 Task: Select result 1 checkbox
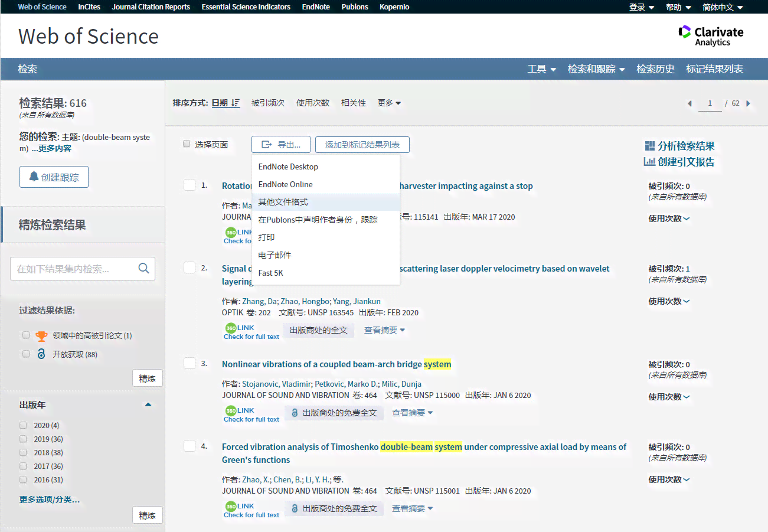[x=189, y=185]
